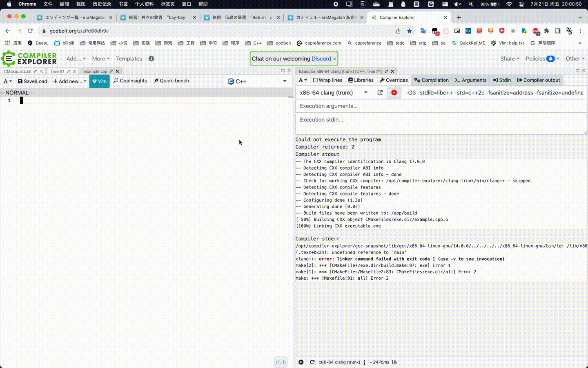Open the godbolt bookmark folder
The width and height of the screenshot is (588, 368).
279,43
